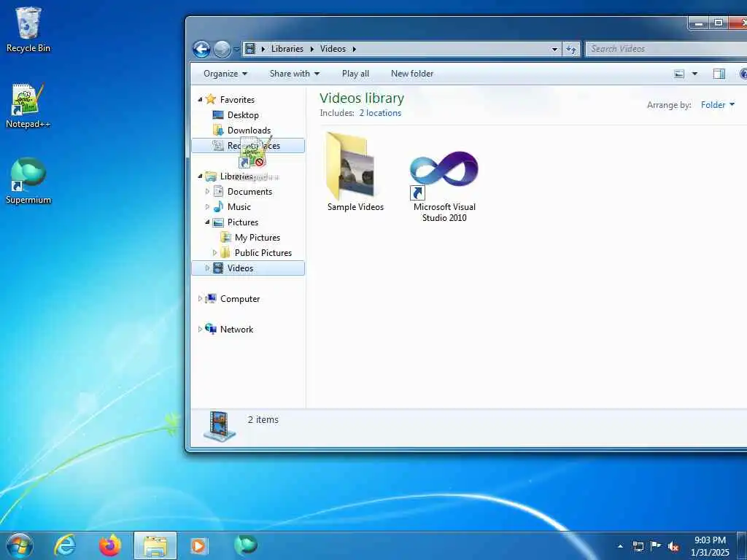Select Videos in navigation pane
The image size is (747, 560).
240,268
